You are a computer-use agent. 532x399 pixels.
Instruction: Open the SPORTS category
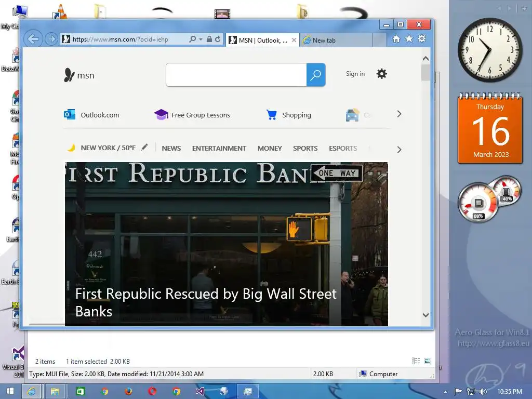pos(305,148)
